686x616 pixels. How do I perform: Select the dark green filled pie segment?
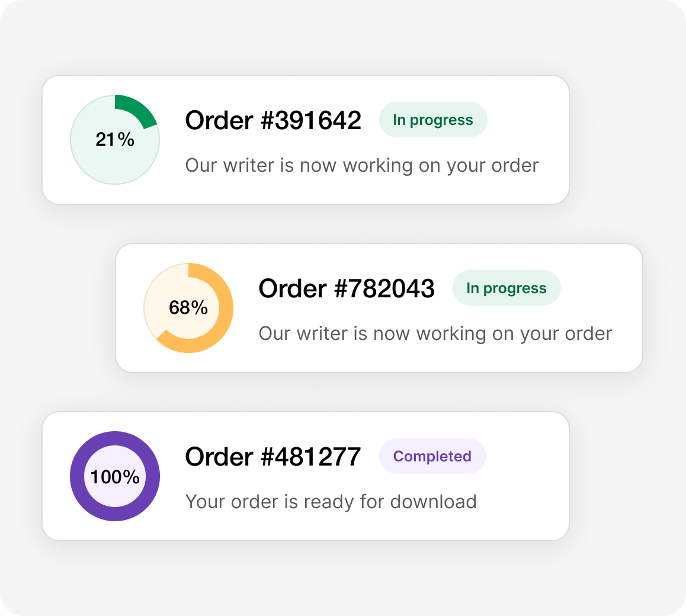point(135,109)
